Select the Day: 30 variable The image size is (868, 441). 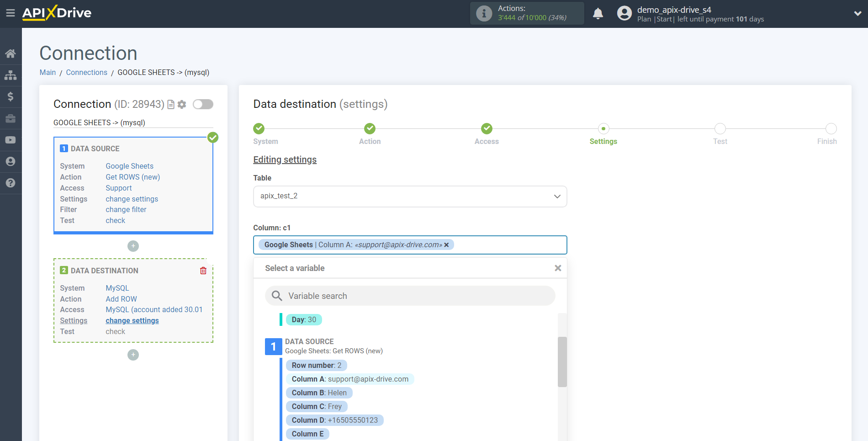click(304, 319)
